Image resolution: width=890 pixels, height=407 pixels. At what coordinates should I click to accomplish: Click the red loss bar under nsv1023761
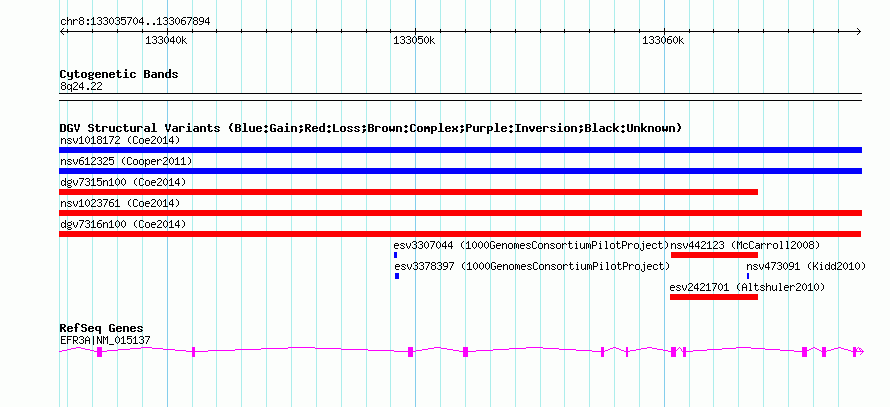click(460, 213)
